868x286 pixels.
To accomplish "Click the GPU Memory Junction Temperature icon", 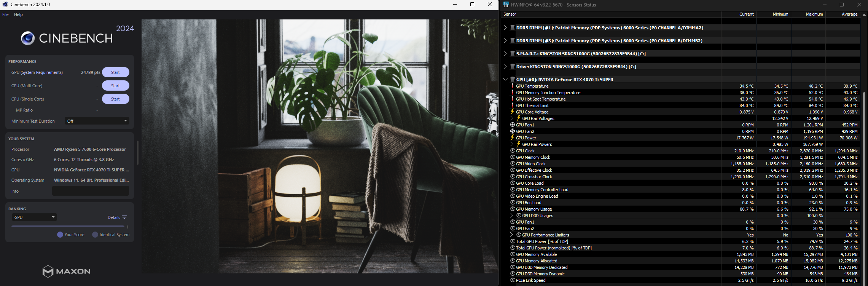I will click(513, 93).
